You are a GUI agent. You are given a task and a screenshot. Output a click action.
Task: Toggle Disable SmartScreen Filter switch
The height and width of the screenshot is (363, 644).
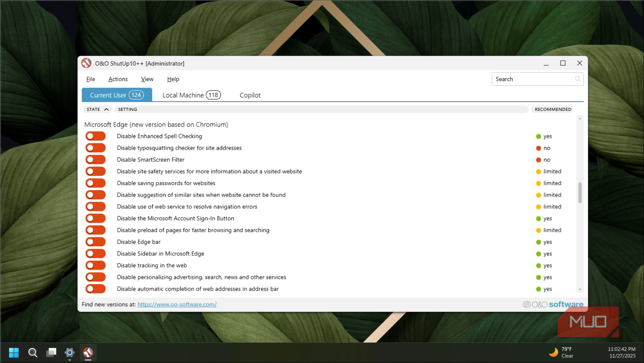click(x=96, y=159)
